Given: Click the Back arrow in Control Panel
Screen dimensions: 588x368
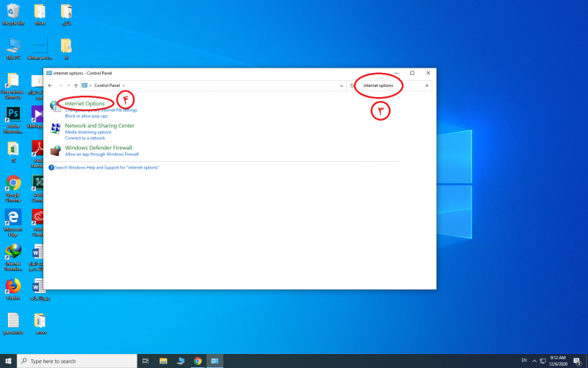Looking at the screenshot, I should pyautogui.click(x=50, y=86).
